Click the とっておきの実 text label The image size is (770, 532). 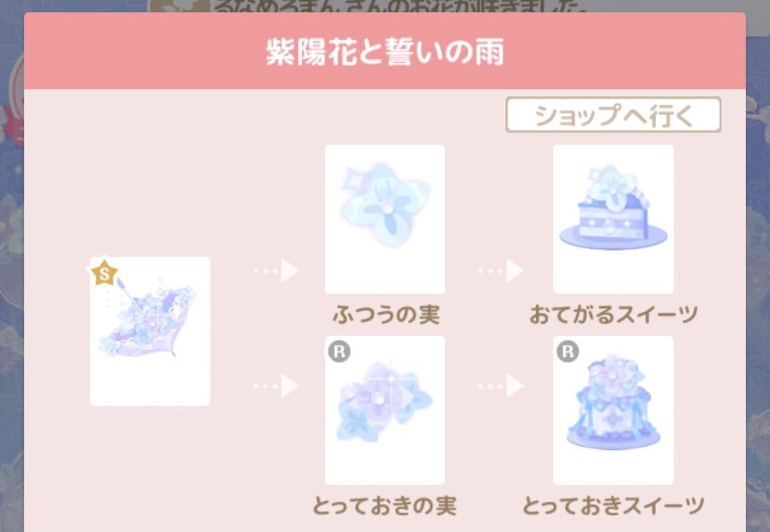pyautogui.click(x=385, y=506)
